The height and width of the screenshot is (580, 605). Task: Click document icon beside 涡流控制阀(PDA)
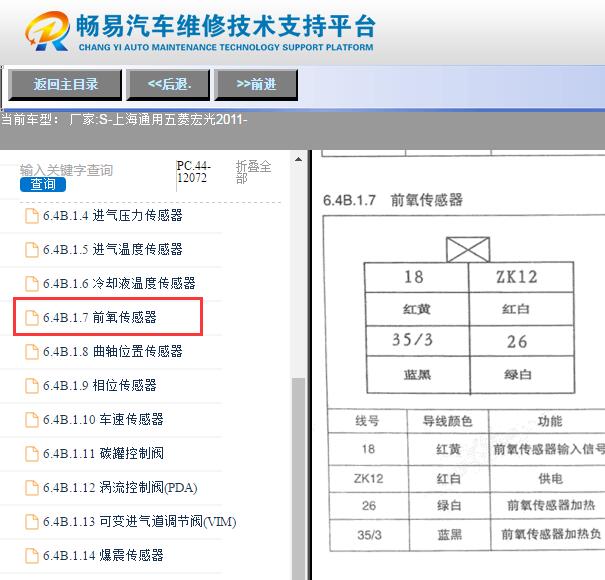point(32,487)
